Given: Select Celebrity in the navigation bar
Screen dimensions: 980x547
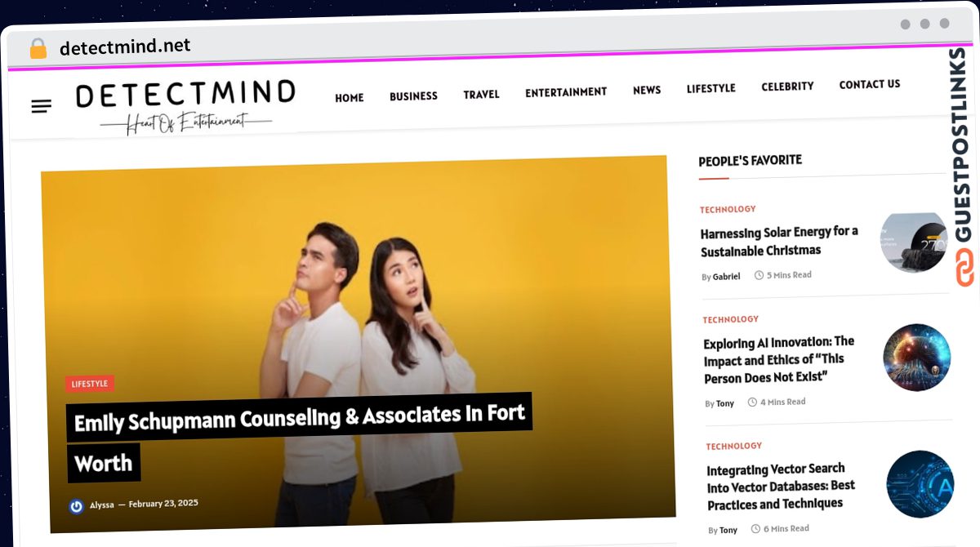Looking at the screenshot, I should point(787,87).
